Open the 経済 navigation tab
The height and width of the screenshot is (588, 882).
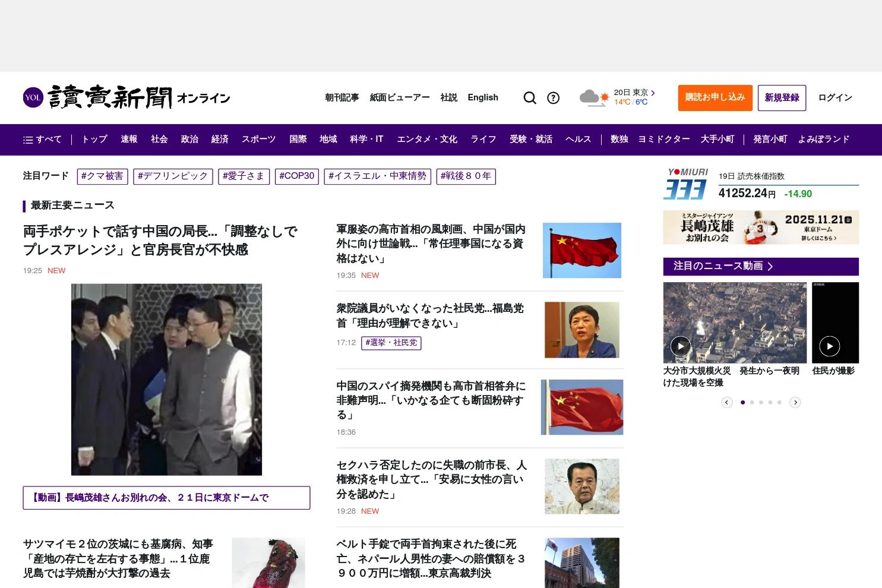[x=220, y=140]
